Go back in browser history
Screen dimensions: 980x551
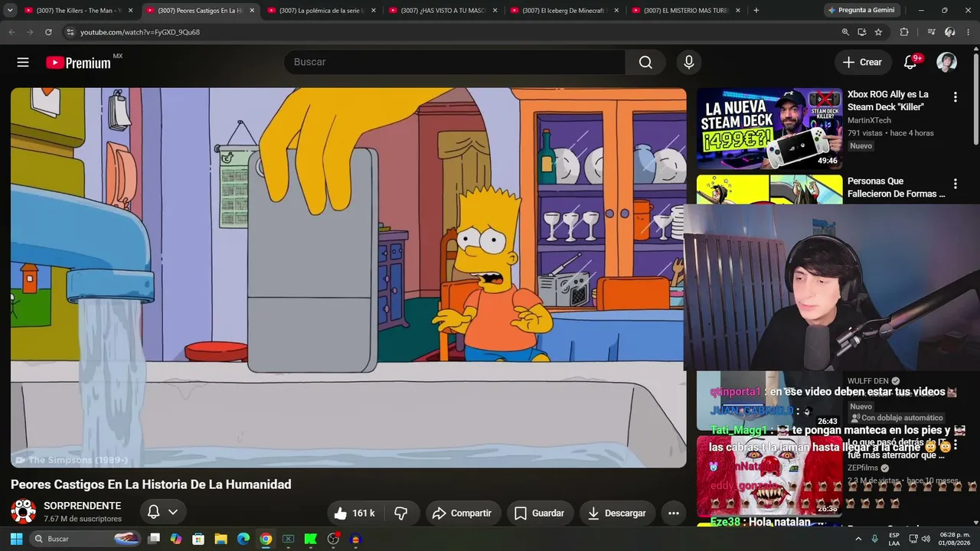pyautogui.click(x=11, y=32)
